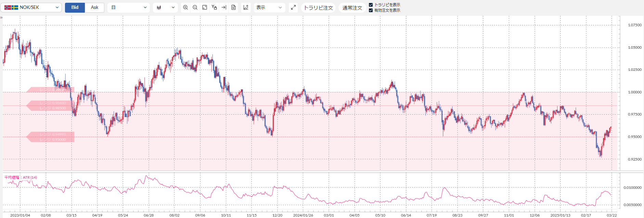
Task: Switch to the Ask price tab
Action: click(x=94, y=7)
